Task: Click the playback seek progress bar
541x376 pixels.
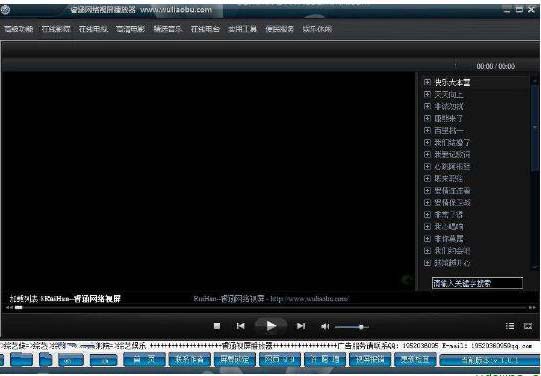Action: pos(271,307)
